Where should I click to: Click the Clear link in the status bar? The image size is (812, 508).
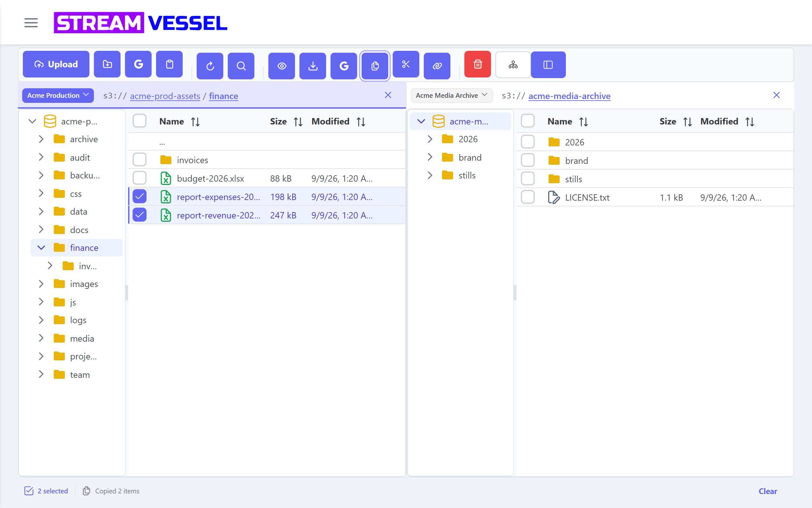tap(768, 491)
